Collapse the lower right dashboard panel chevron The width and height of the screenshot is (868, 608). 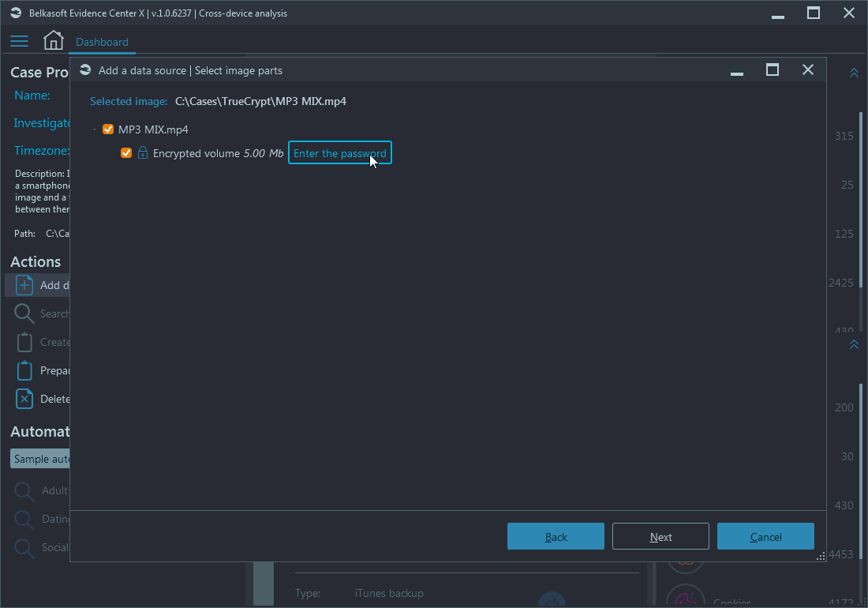point(854,344)
